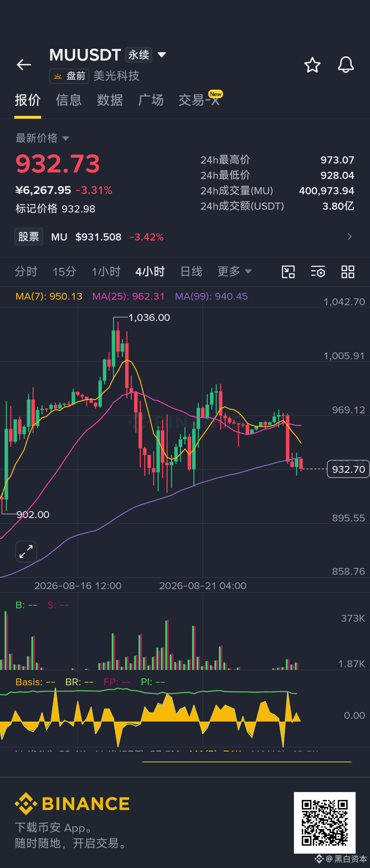Select the 932.70 current price marker
This screenshot has width=370, height=868.
tap(348, 469)
